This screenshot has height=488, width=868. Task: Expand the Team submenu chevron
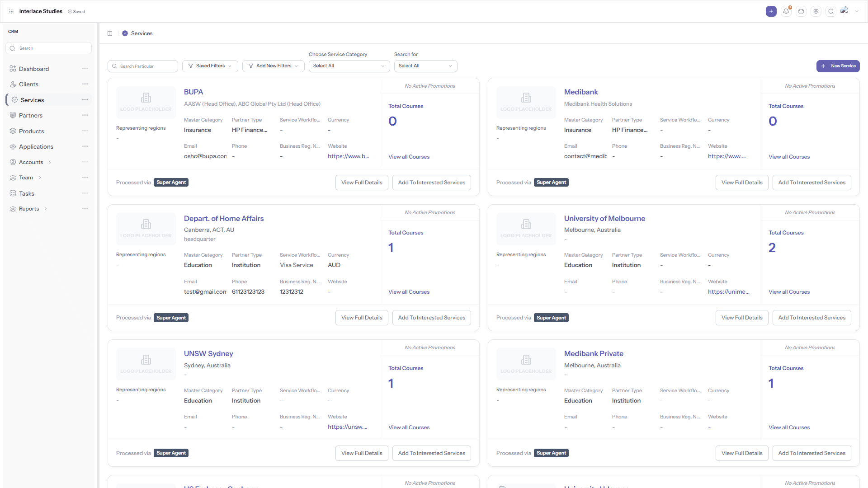pos(40,178)
